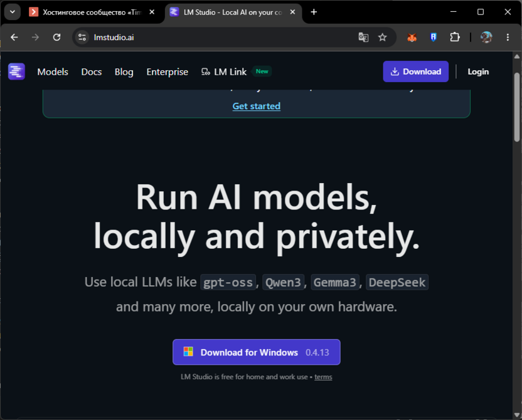Click the DeepSeek model tag

[397, 282]
